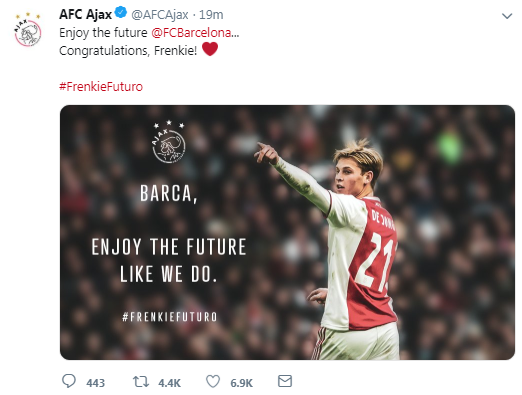The image size is (522, 395).
Task: Open the tweet options chevron menu
Action: [507, 16]
